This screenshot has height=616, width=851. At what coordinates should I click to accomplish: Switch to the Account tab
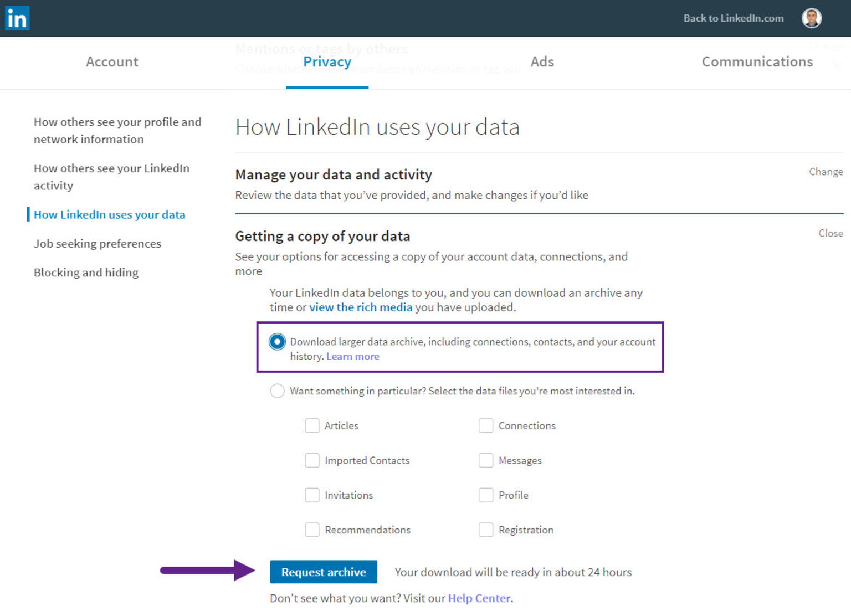click(x=112, y=61)
